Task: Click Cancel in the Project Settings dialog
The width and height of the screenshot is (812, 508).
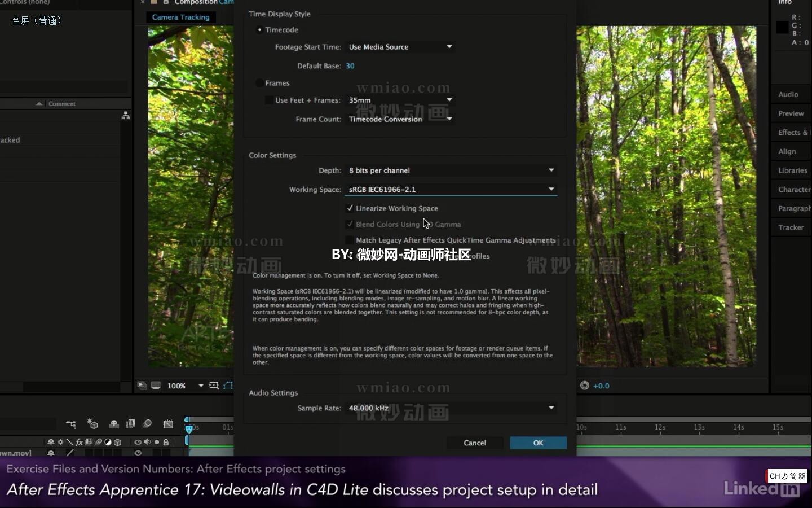Action: tap(475, 443)
